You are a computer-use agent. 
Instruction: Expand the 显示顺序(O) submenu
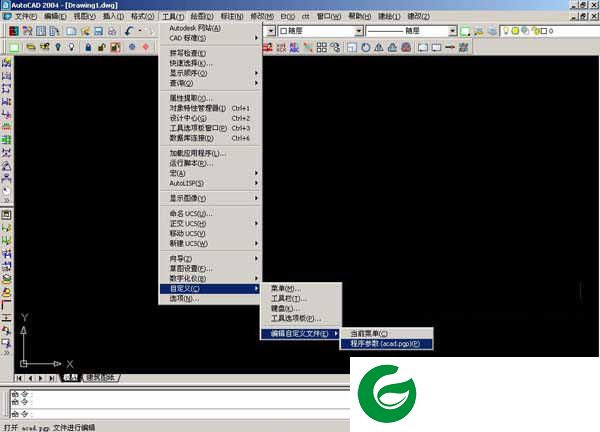coord(210,73)
